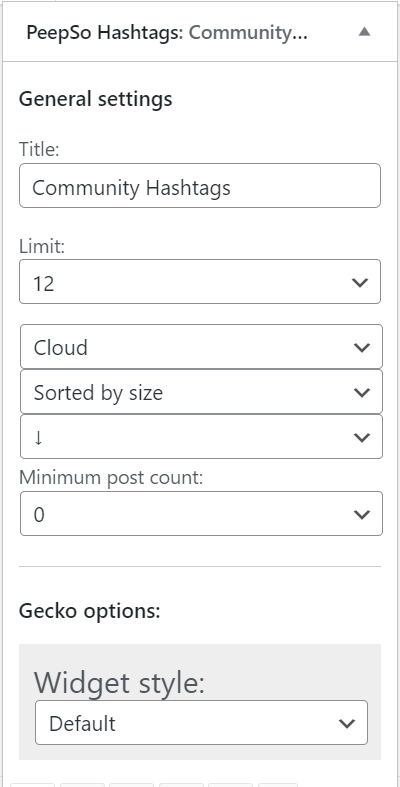Click the chevron arrow in the Limit field

click(x=360, y=282)
